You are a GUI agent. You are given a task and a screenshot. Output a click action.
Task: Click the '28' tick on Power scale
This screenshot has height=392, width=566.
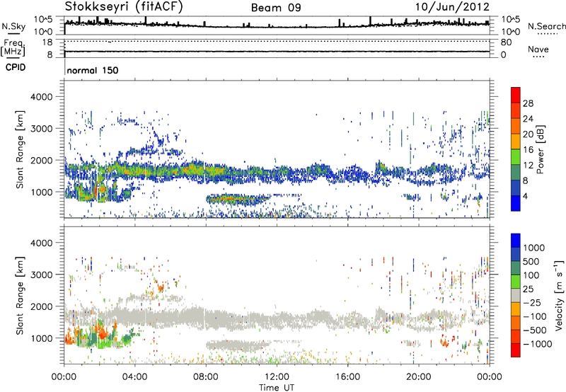[528, 103]
